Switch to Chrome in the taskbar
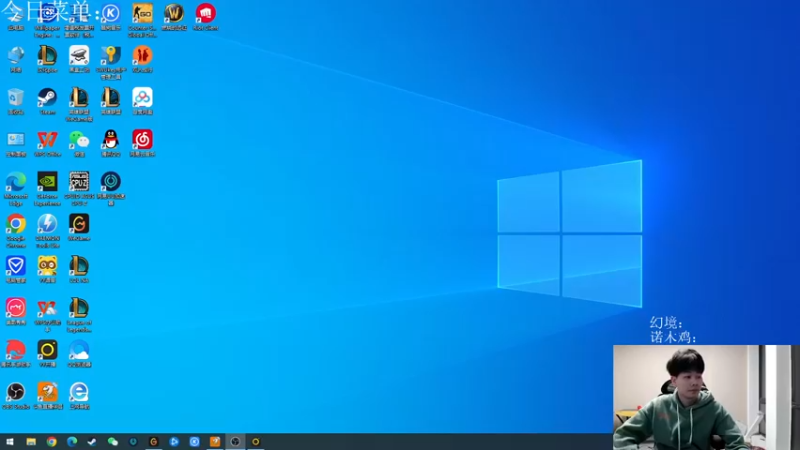800x450 pixels. click(52, 442)
